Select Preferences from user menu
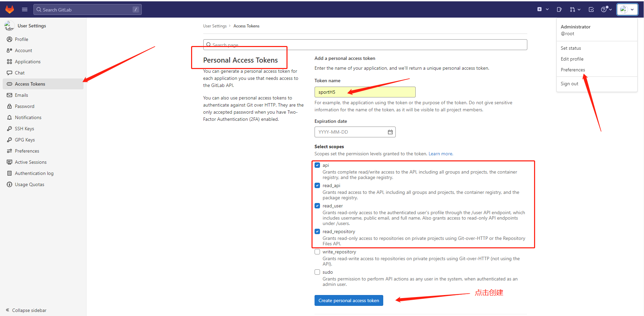The image size is (644, 316). pyautogui.click(x=573, y=70)
